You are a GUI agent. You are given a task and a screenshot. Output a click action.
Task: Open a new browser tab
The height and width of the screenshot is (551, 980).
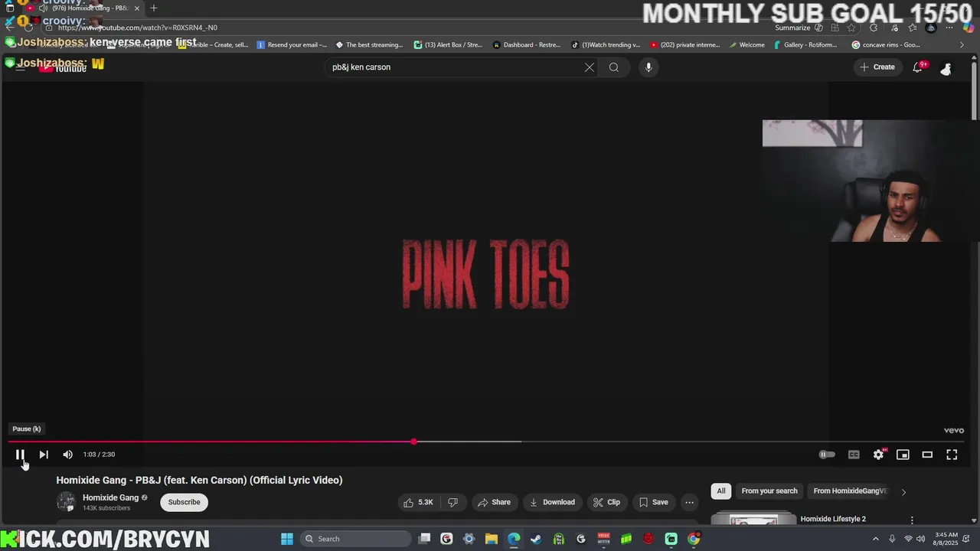pos(153,8)
